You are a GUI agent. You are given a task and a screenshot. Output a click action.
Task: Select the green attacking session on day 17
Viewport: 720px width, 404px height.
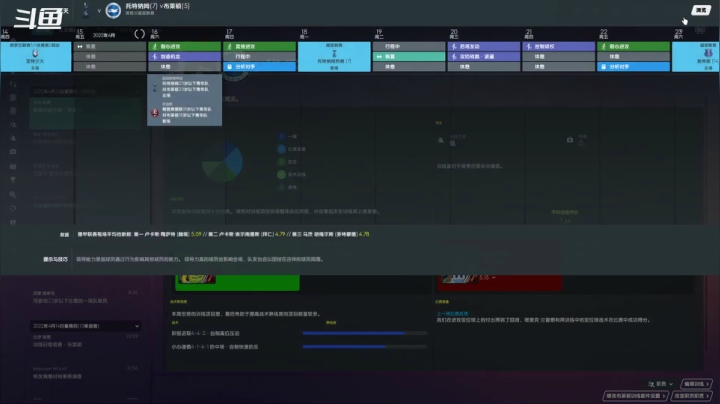pyautogui.click(x=259, y=46)
